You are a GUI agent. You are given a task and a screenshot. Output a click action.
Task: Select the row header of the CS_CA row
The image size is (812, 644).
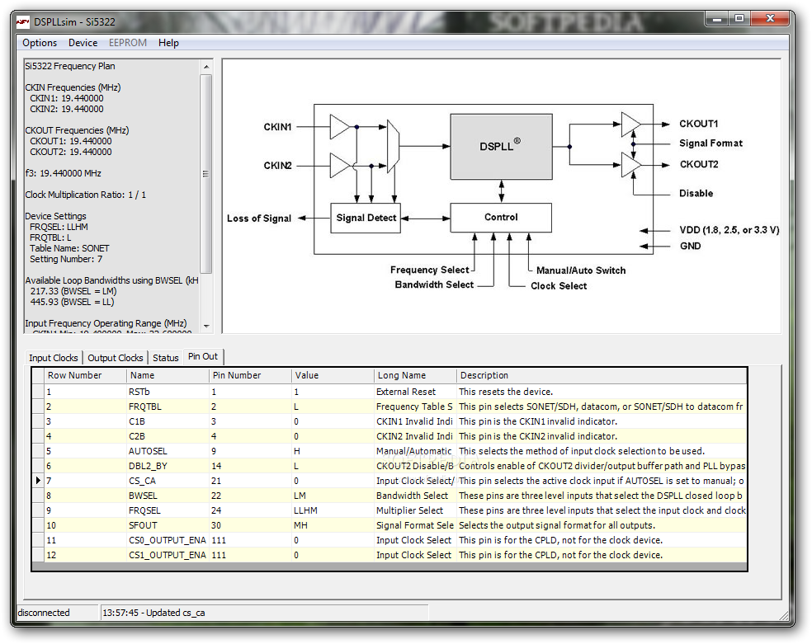[38, 481]
